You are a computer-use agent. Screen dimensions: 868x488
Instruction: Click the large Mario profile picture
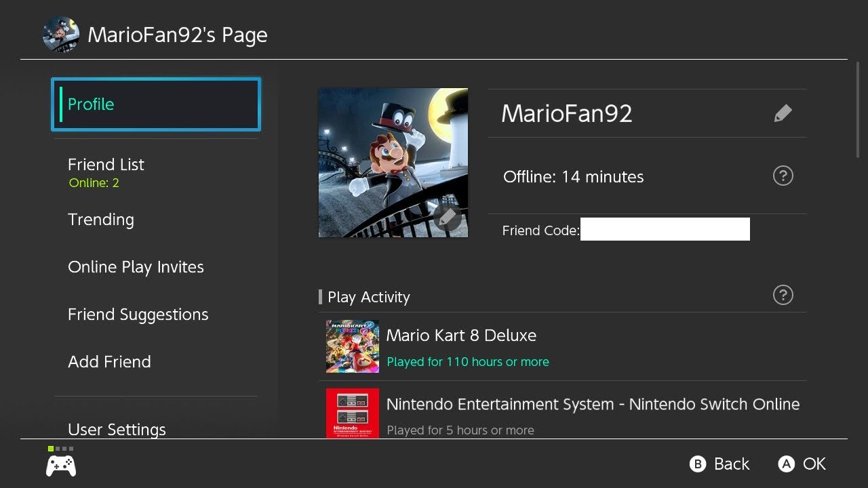393,163
